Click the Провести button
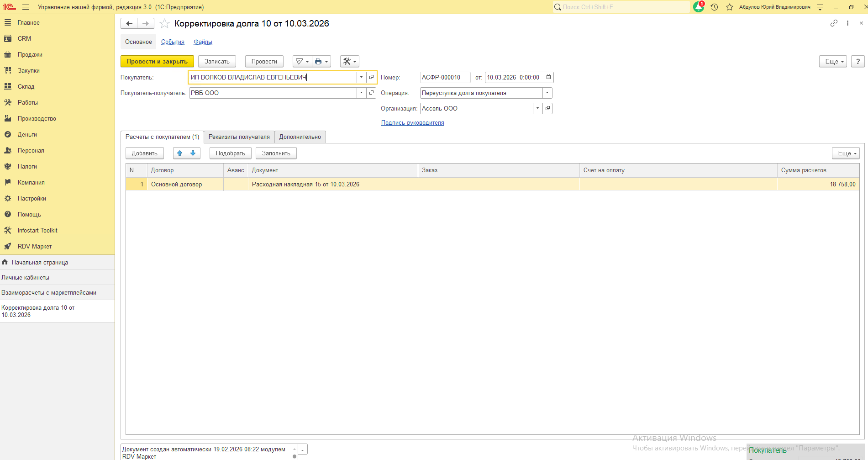This screenshot has height=460, width=868. 264,61
